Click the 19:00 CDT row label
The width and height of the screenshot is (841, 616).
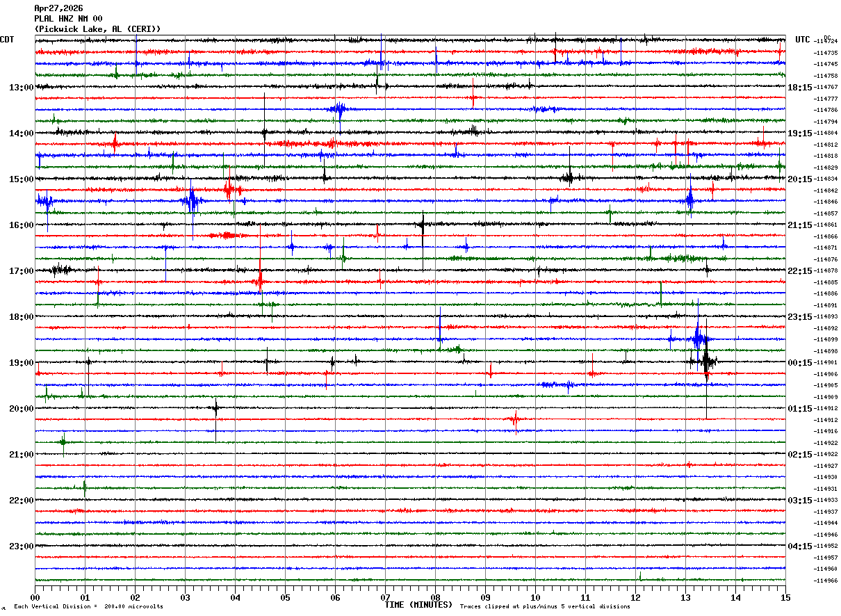[x=21, y=363]
